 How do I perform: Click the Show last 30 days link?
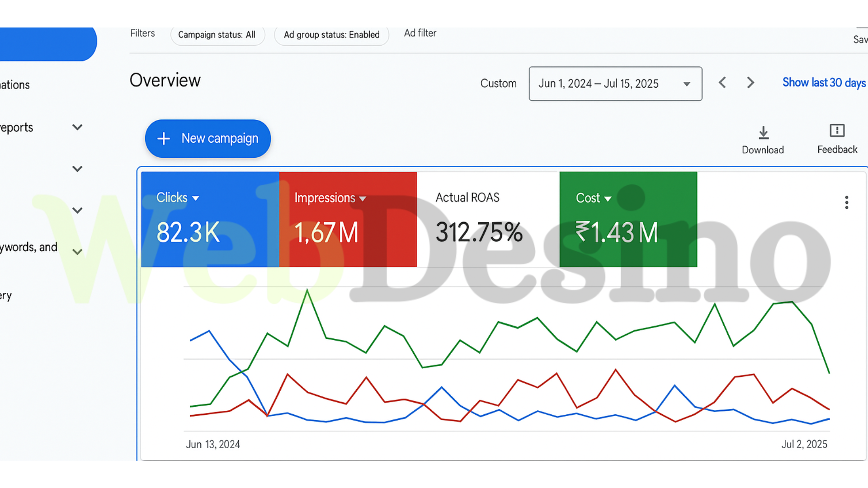[x=824, y=83]
